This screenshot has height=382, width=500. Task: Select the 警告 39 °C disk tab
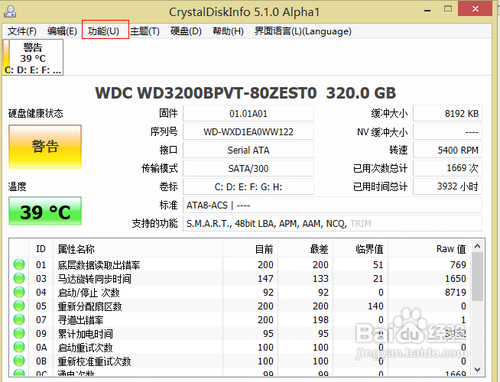point(33,57)
